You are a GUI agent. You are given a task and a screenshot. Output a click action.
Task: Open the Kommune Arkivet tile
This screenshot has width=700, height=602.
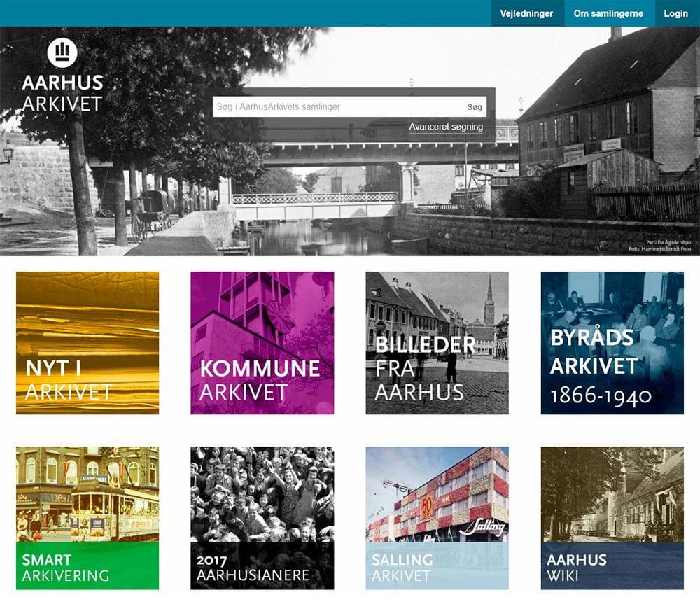tap(262, 343)
